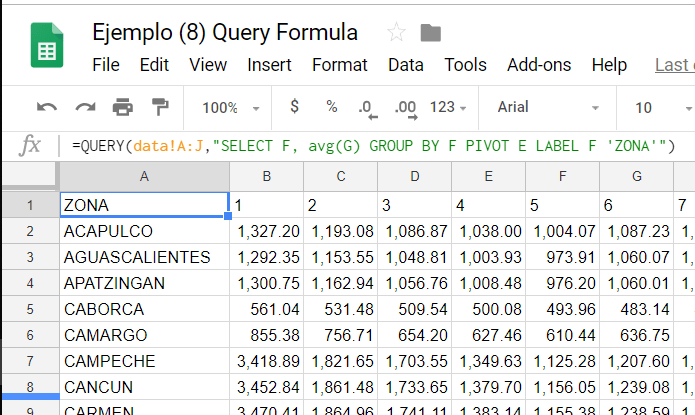695x415 pixels.
Task: Select column D header
Action: pyautogui.click(x=414, y=176)
